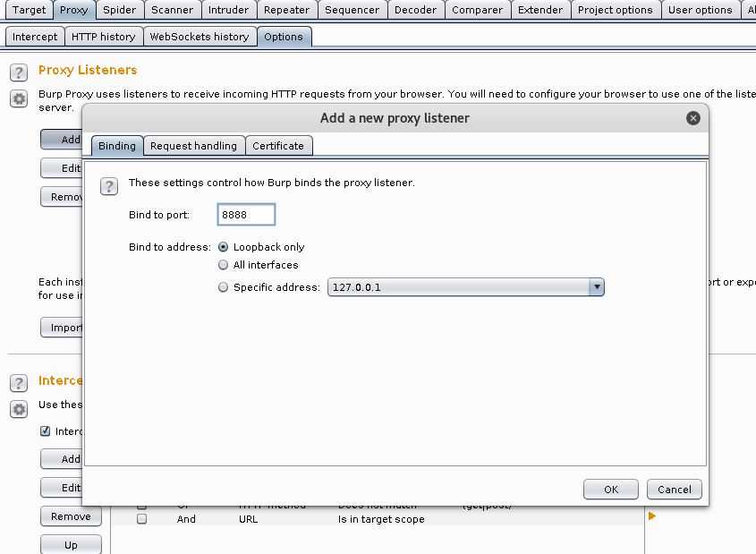Select the Options sub-tab
The width and height of the screenshot is (756, 554).
point(284,37)
